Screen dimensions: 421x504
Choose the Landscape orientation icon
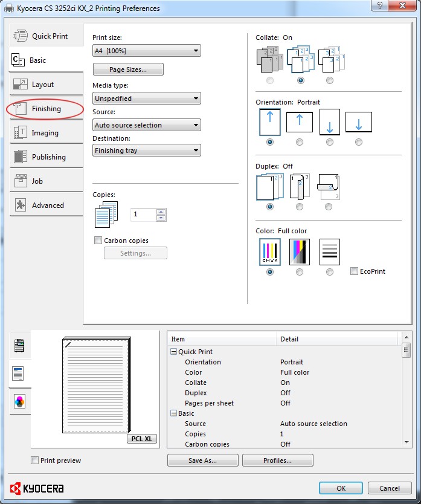point(299,122)
